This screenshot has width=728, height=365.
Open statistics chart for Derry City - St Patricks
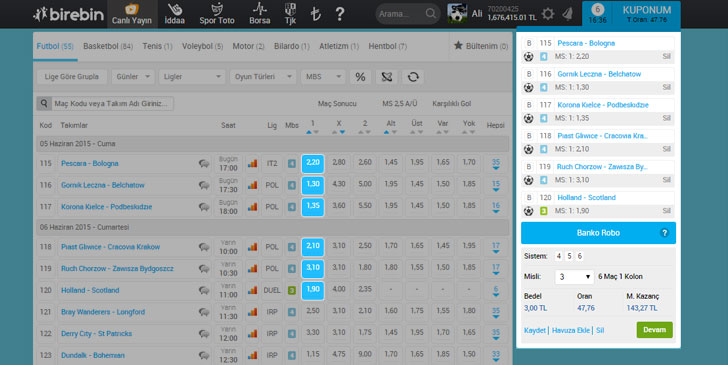coord(252,333)
